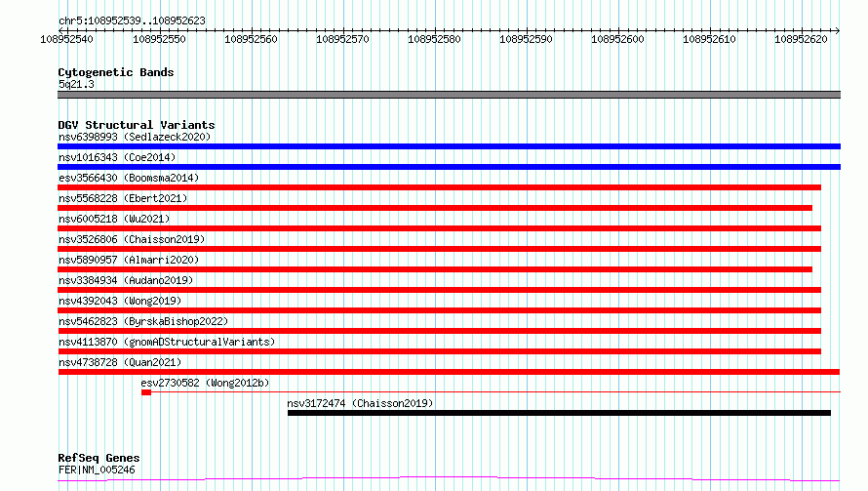
Task: Select the red bar under nsv5462823
Action: [439, 331]
